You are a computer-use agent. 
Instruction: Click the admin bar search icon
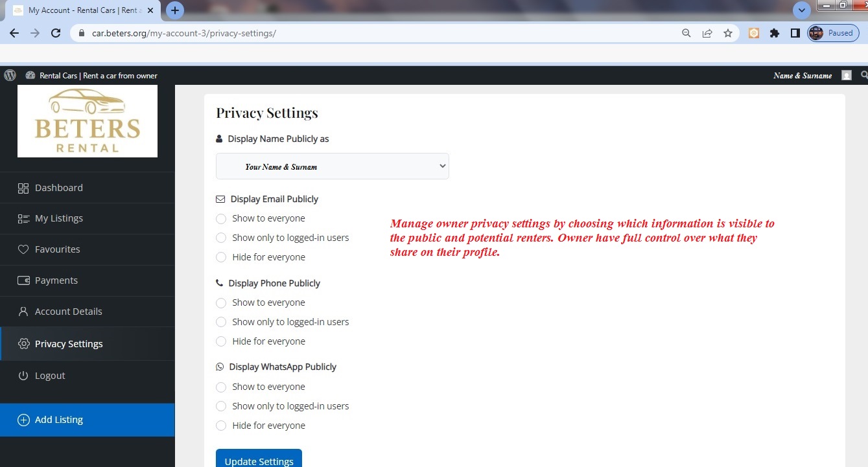863,75
